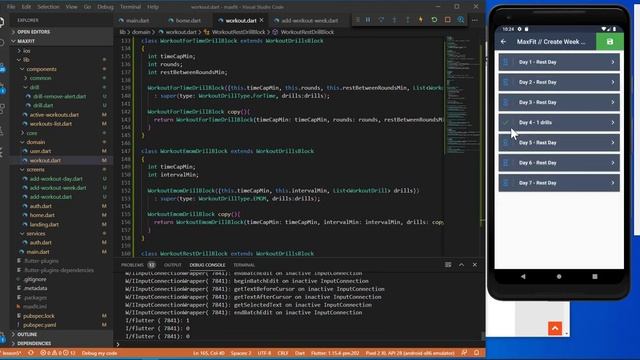Open Day 1 - Rest Day in emulator
This screenshot has width=640, height=360.
(x=559, y=62)
